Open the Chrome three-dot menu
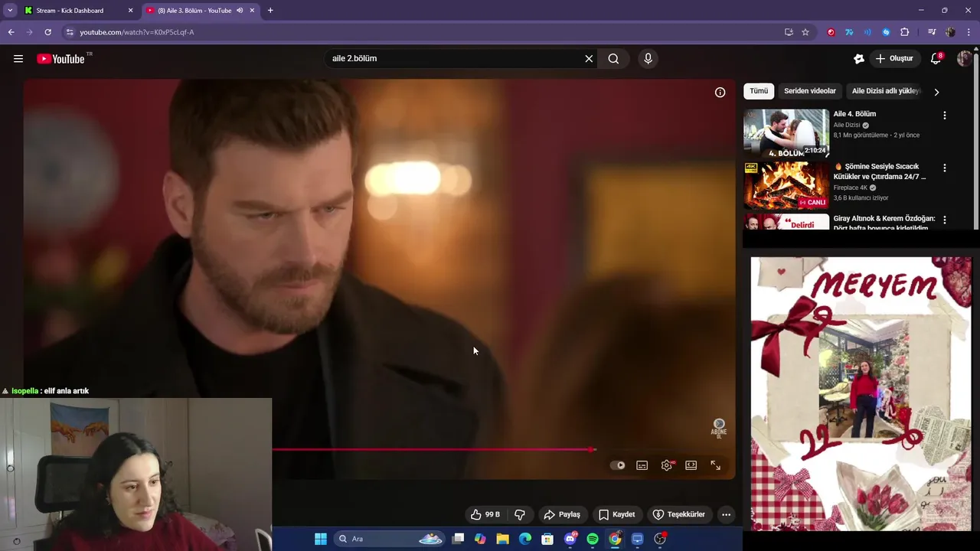Image resolution: width=980 pixels, height=551 pixels. click(x=969, y=32)
